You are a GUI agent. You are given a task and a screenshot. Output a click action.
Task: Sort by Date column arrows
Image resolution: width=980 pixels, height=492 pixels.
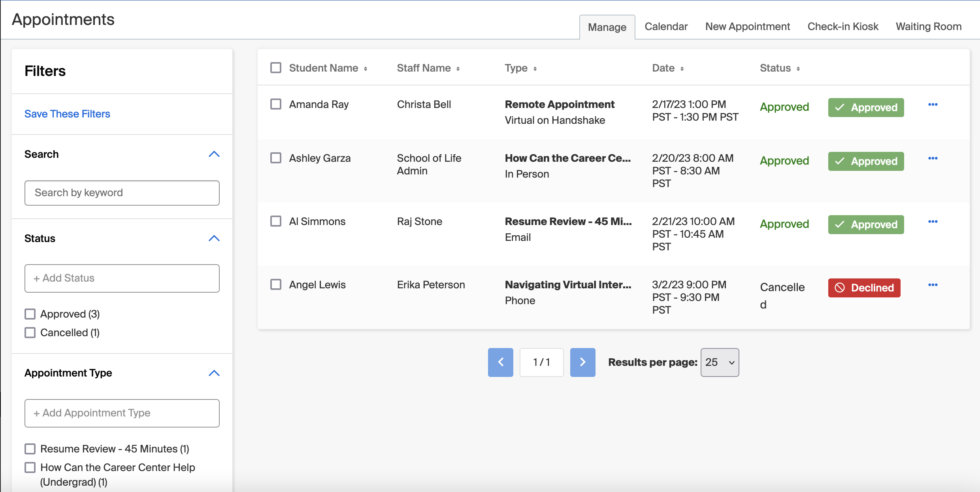coord(682,69)
